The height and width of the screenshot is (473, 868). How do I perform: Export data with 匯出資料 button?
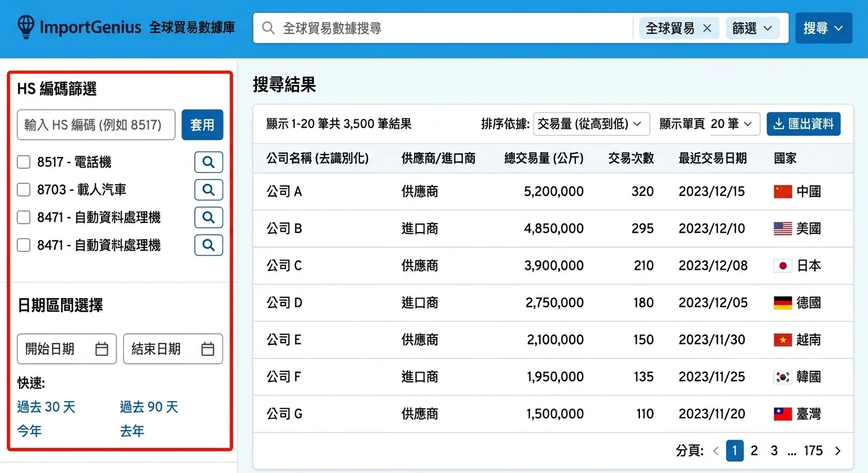(804, 124)
